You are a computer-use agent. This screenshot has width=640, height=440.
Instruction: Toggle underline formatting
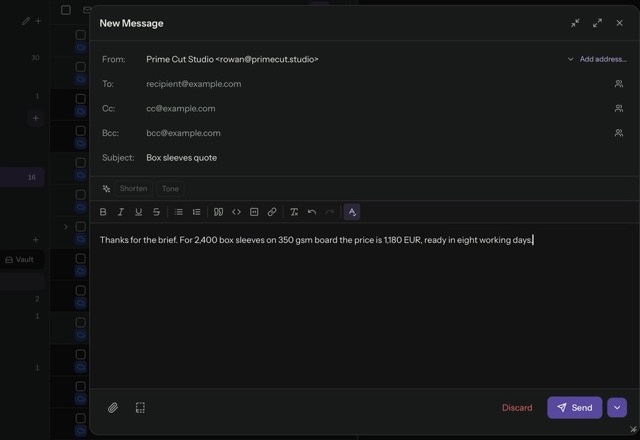(x=138, y=212)
